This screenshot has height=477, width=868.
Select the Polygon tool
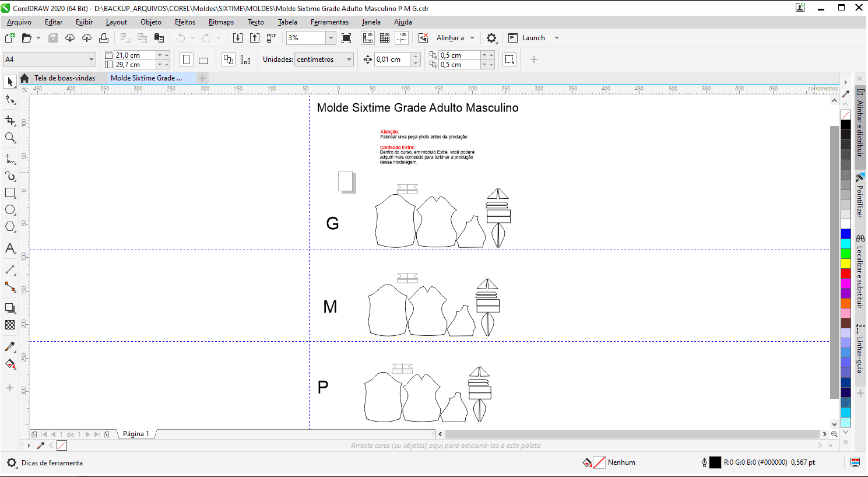click(x=10, y=227)
